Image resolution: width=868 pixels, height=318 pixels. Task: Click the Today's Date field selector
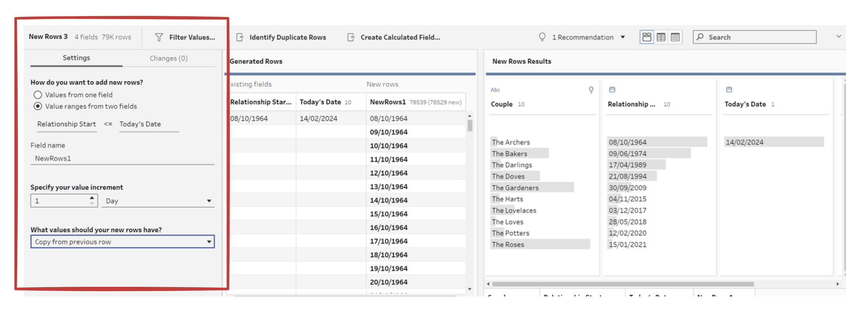pyautogui.click(x=140, y=124)
